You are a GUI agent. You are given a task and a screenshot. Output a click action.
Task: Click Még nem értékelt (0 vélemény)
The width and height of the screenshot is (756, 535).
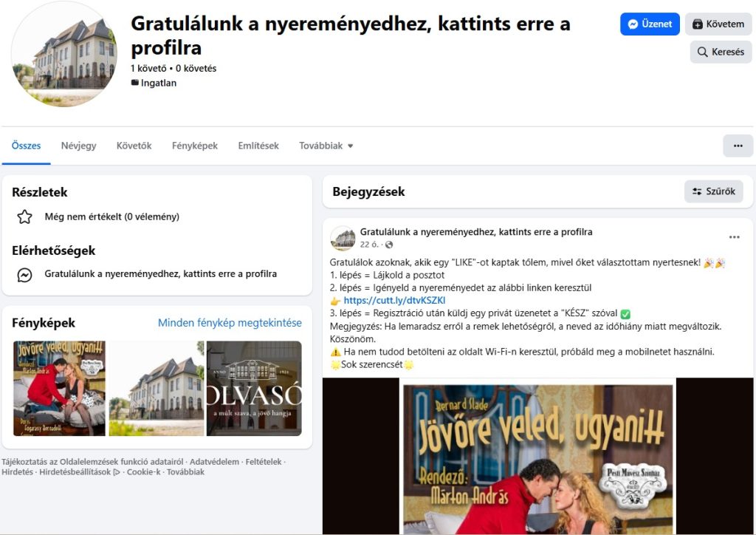click(112, 217)
